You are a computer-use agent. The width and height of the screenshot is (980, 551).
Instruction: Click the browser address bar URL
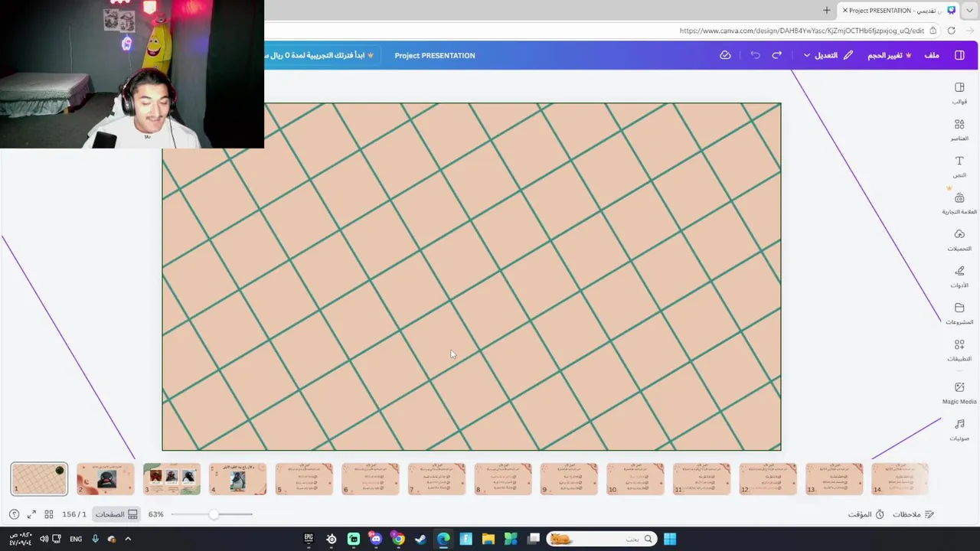coord(802,31)
